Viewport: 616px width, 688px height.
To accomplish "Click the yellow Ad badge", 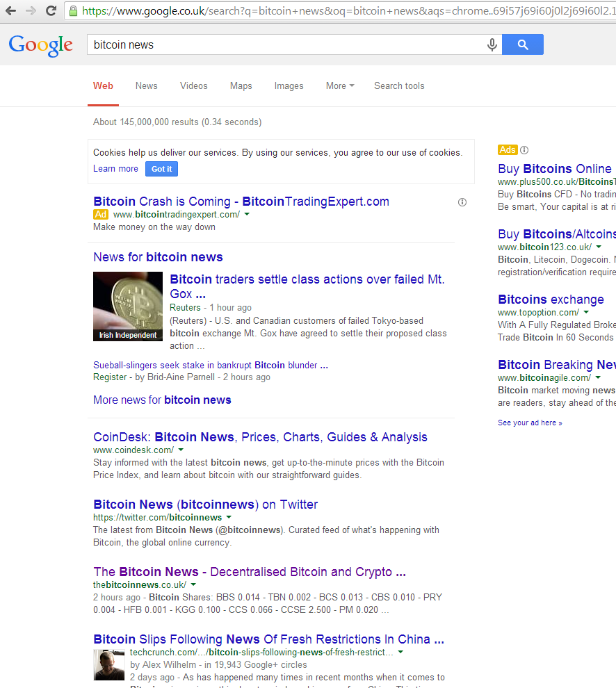I will pos(101,214).
